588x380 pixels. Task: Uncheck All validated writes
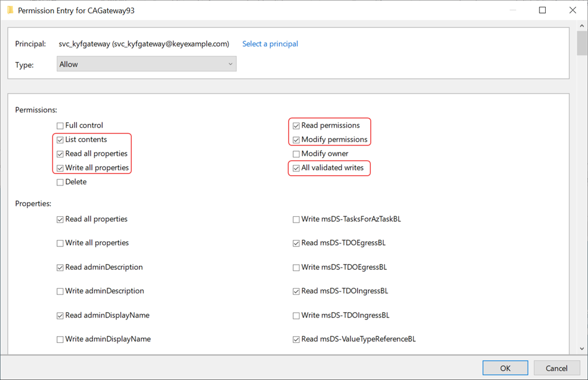click(296, 168)
